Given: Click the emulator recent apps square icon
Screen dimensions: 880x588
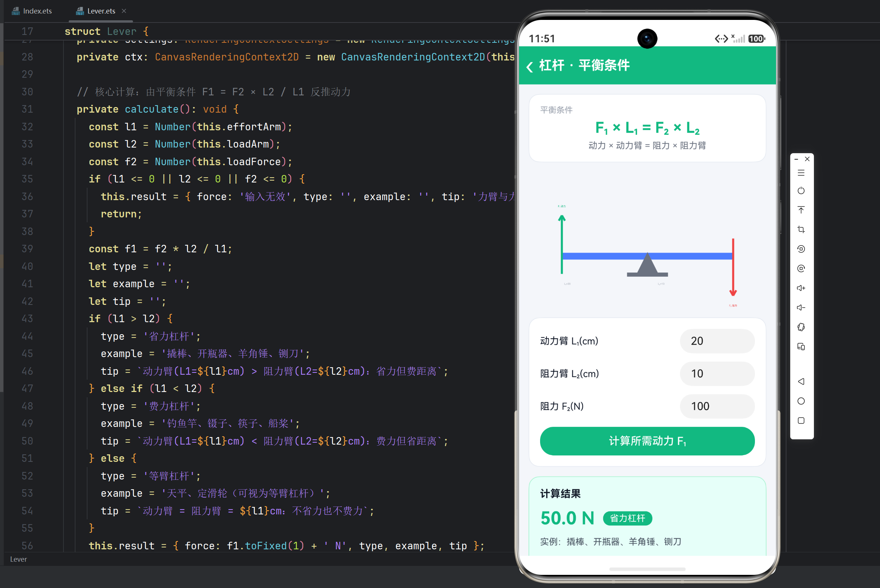Looking at the screenshot, I should click(801, 421).
